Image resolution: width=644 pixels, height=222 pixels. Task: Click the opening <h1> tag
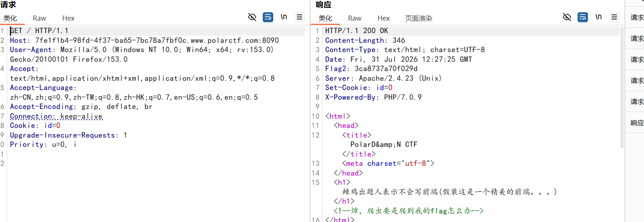click(342, 182)
